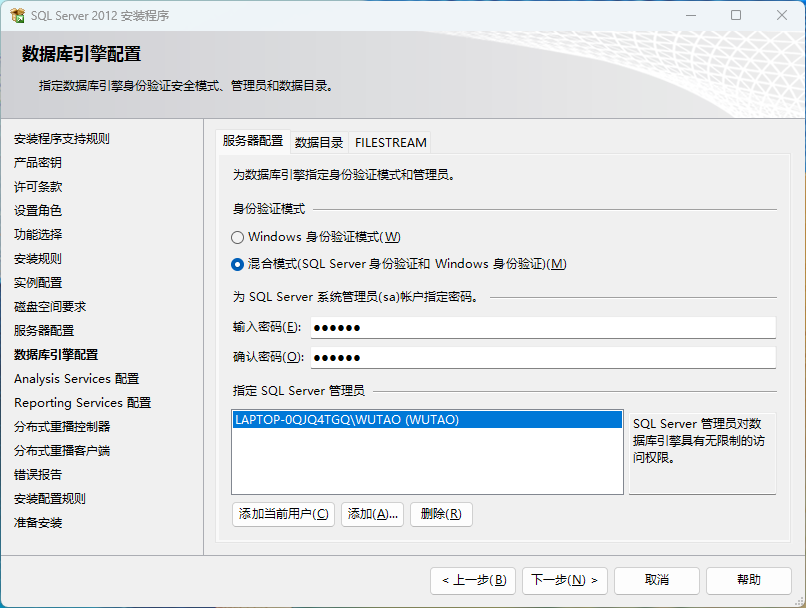Maximize the SQL Server setup window

coord(736,15)
